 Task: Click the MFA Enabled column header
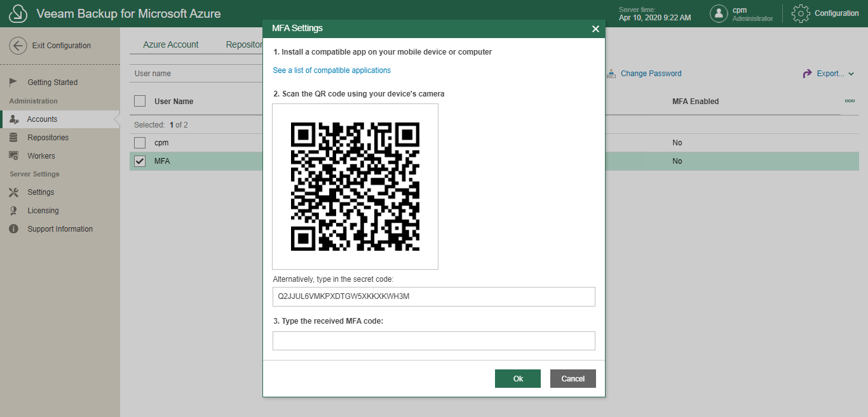(696, 102)
